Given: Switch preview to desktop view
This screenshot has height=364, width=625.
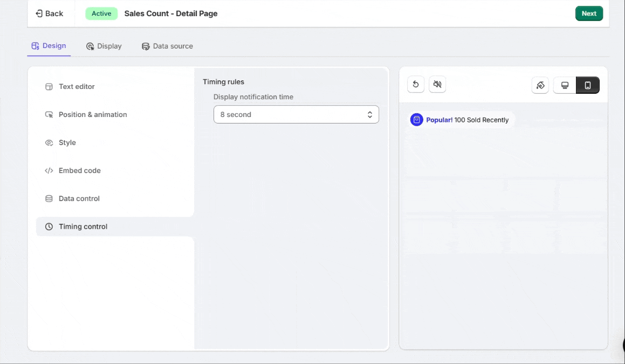Looking at the screenshot, I should [x=565, y=85].
